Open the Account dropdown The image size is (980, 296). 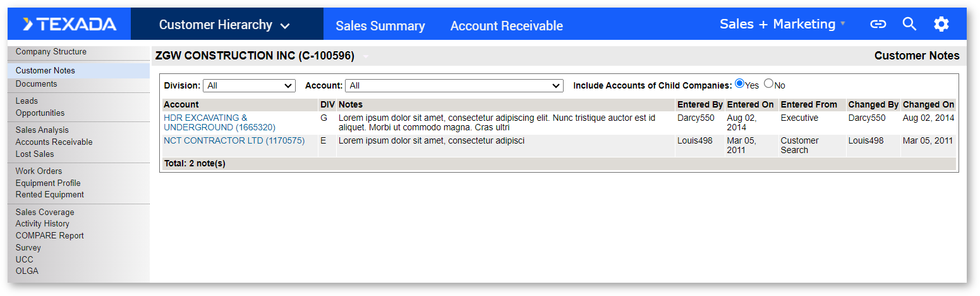click(x=454, y=85)
